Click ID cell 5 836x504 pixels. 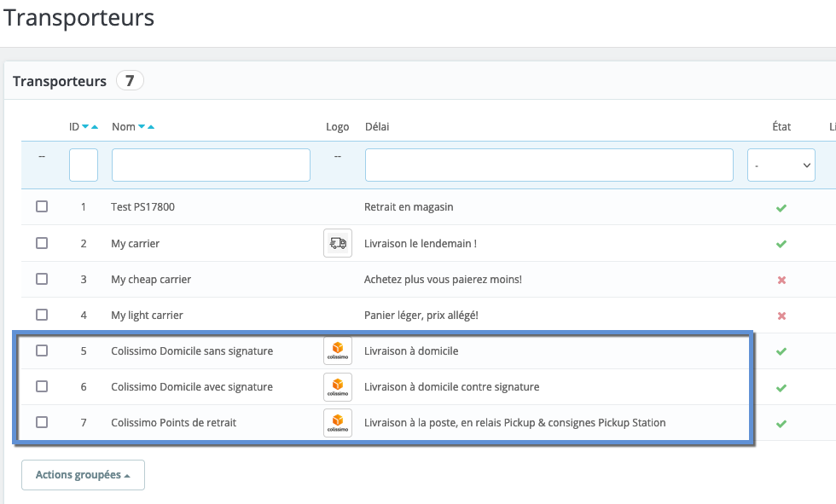pos(84,351)
